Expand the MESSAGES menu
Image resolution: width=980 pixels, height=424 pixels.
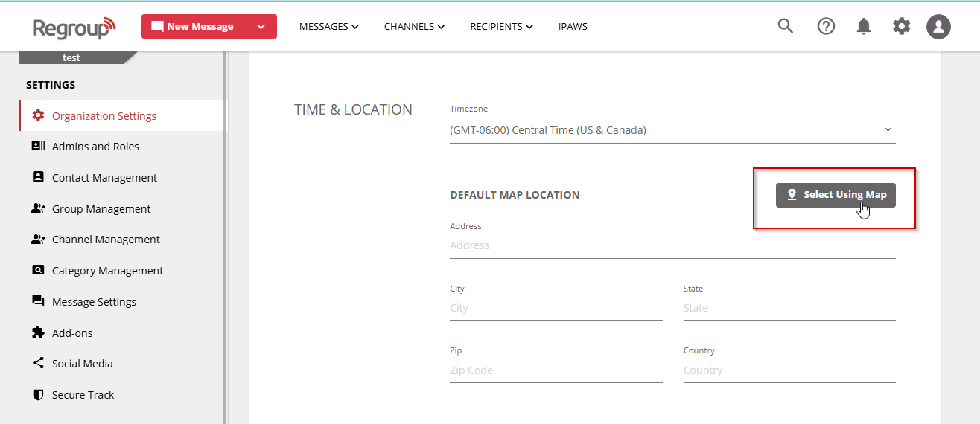pos(328,27)
